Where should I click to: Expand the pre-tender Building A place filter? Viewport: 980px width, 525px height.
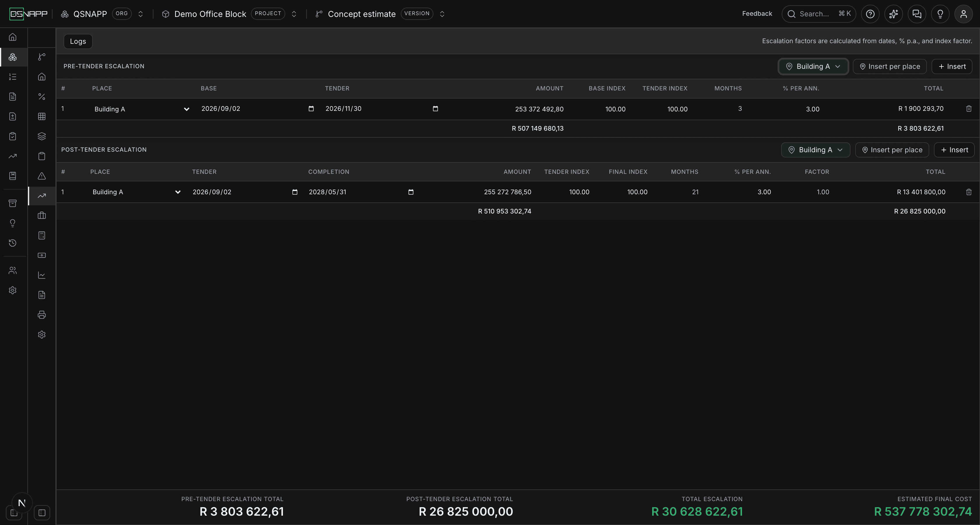(x=813, y=66)
